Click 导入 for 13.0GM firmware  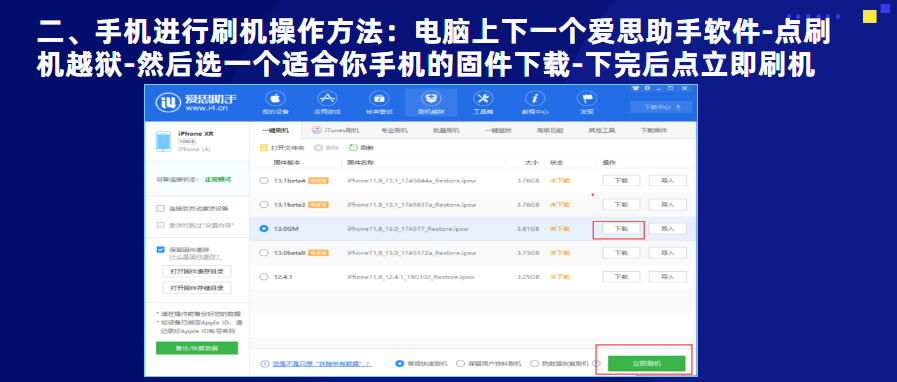click(x=668, y=229)
